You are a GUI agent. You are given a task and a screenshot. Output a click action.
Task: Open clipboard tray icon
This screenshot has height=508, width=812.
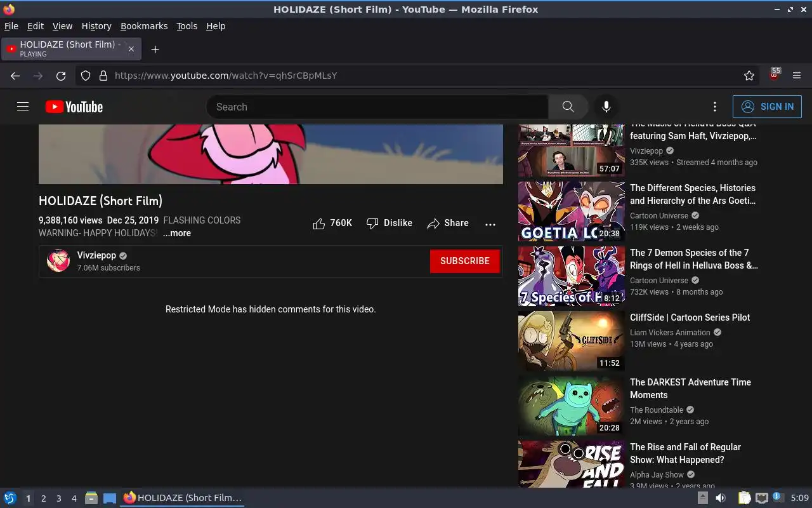(x=744, y=498)
